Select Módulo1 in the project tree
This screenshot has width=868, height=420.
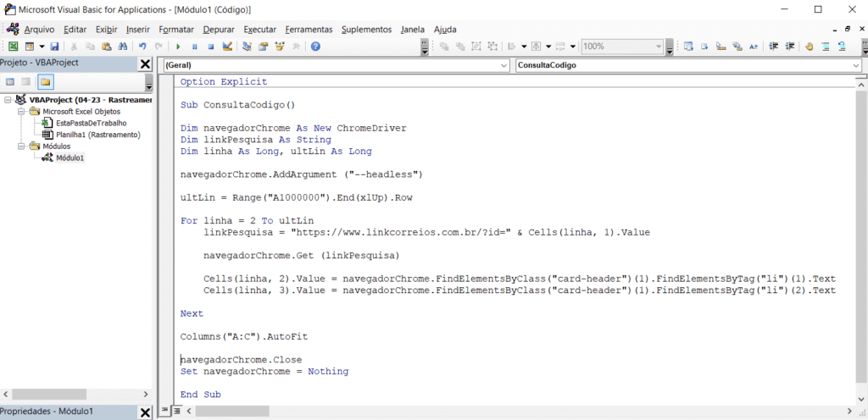(x=70, y=158)
